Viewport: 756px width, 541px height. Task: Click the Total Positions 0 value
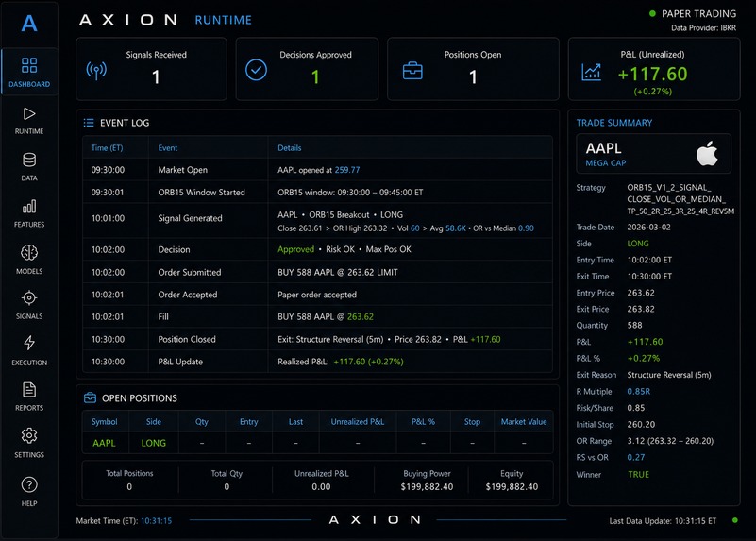(129, 487)
